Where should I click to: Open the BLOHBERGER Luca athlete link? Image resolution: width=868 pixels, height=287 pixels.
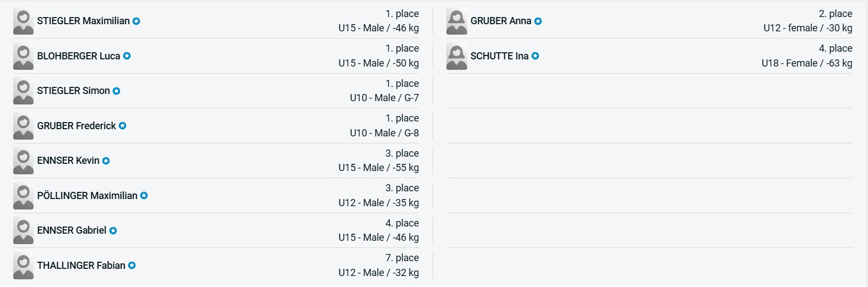[x=78, y=56]
